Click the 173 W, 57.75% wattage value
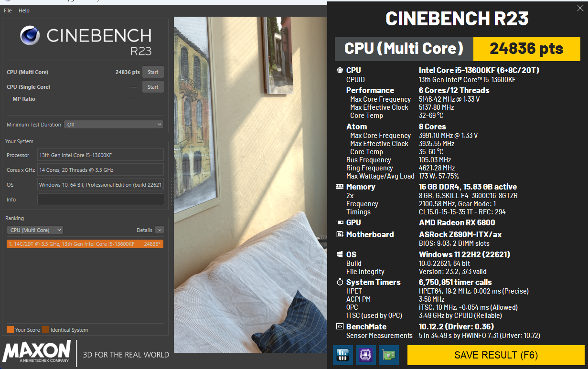Viewport: 588px width, 369px height. coord(439,176)
